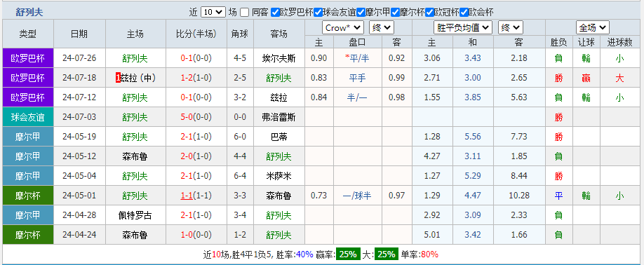The height and width of the screenshot is (265, 644).
Task: Select the 摩尔杯 type label in the 24-05-01 row
Action: 28,196
